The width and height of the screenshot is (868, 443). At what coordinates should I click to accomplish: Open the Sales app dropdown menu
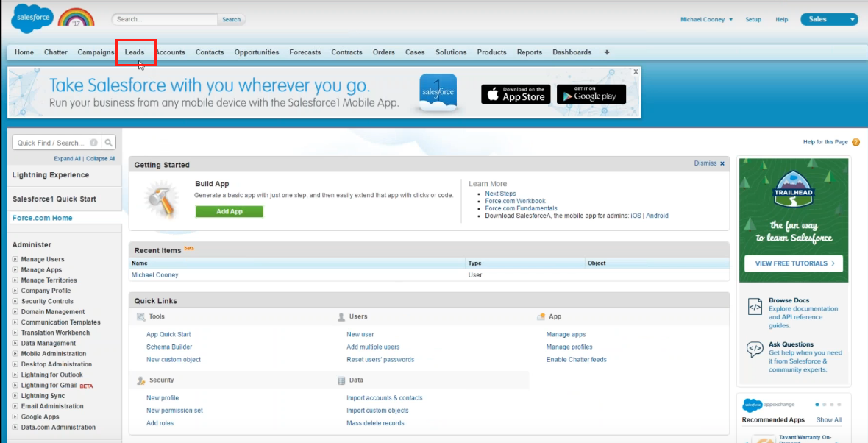[x=829, y=19]
